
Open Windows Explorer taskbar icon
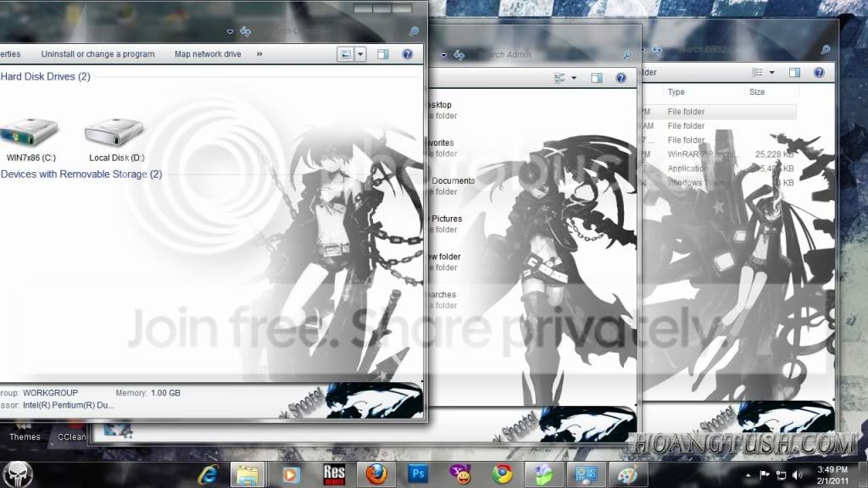coord(247,474)
